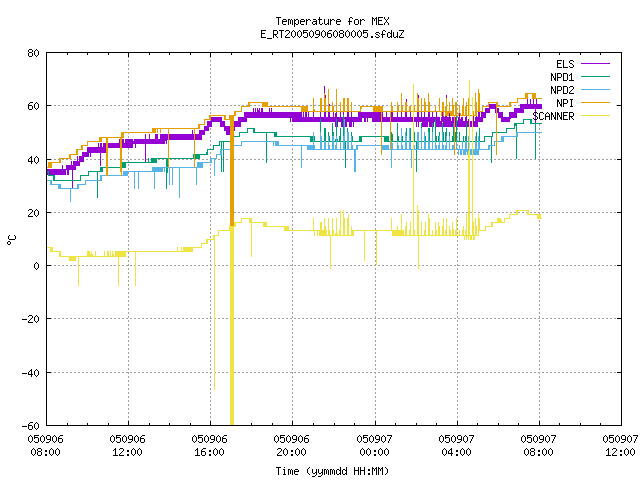Click the y-axis value 0
This screenshot has height=480, width=640.
point(37,266)
